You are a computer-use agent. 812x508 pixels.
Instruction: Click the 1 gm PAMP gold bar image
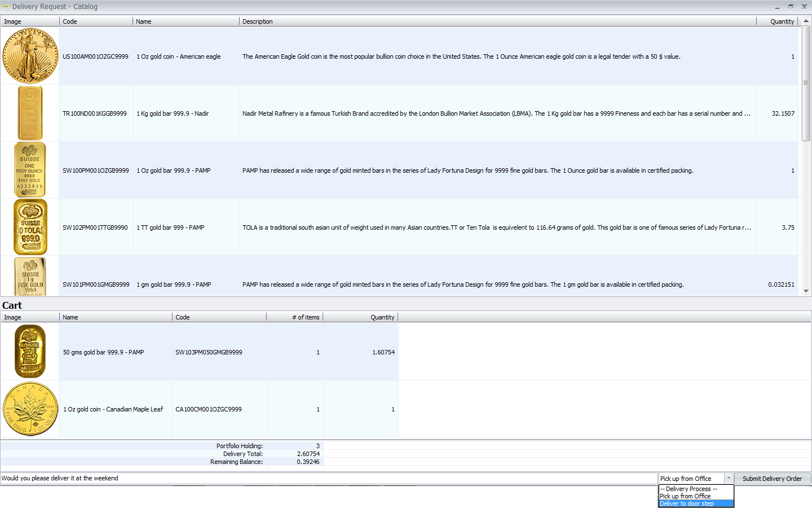point(30,278)
